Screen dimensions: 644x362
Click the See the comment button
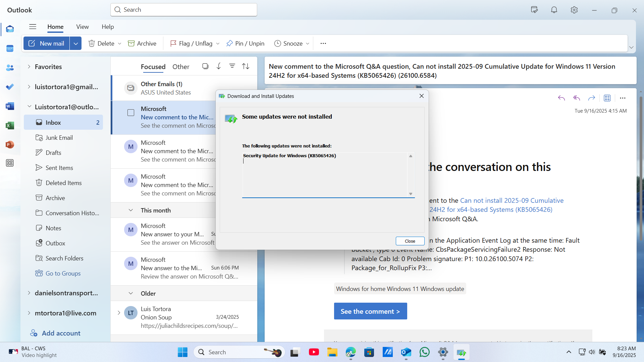point(370,311)
